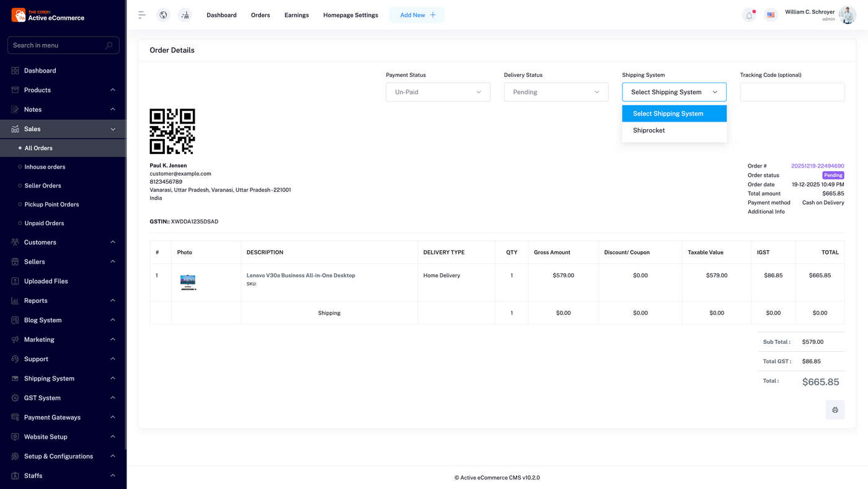This screenshot has width=868, height=489.
Task: Choose Shiprocket from the shipping list
Action: click(x=675, y=130)
